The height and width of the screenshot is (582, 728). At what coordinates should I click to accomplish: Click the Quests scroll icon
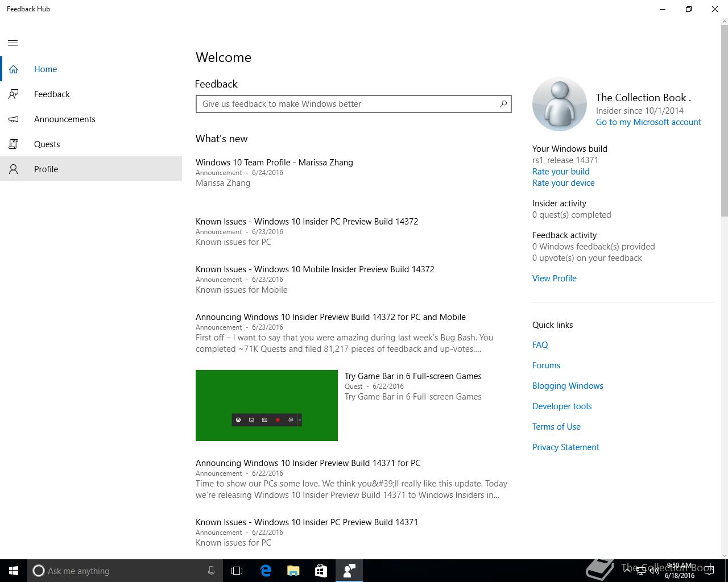tap(13, 144)
